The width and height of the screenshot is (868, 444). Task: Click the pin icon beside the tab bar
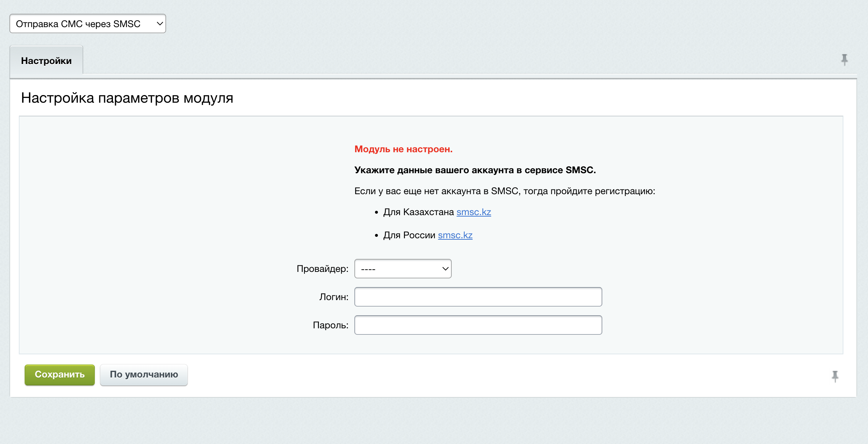pyautogui.click(x=844, y=59)
